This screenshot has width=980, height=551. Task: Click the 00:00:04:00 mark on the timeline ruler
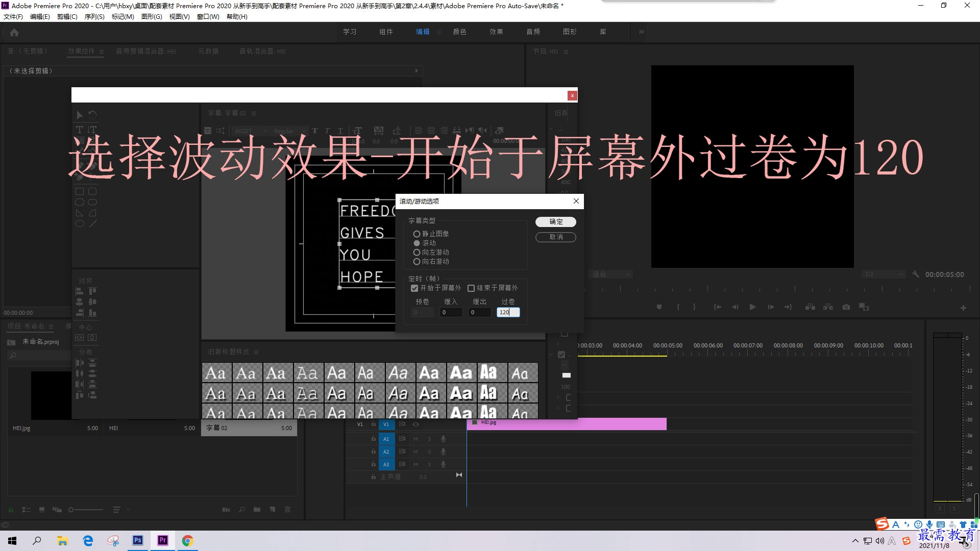tap(627, 345)
